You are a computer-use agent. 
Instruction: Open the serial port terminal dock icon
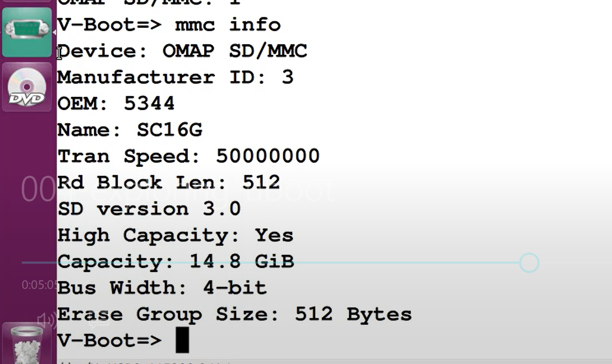pos(27,32)
